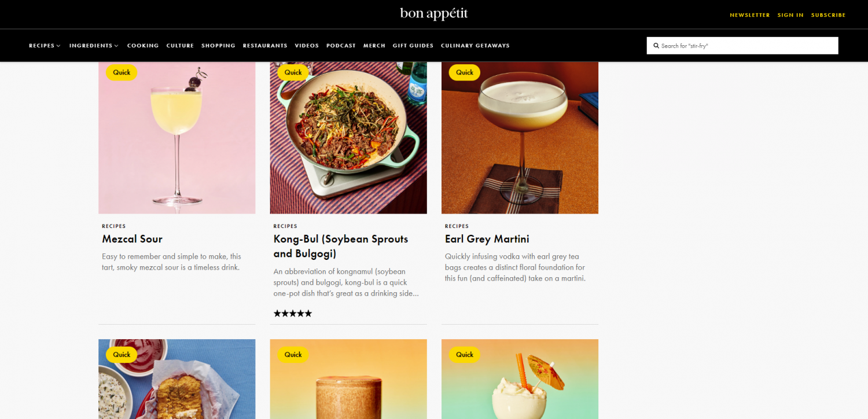Click the Quick badge on Kong-Bul photo
Image resolution: width=868 pixels, height=419 pixels.
click(293, 72)
